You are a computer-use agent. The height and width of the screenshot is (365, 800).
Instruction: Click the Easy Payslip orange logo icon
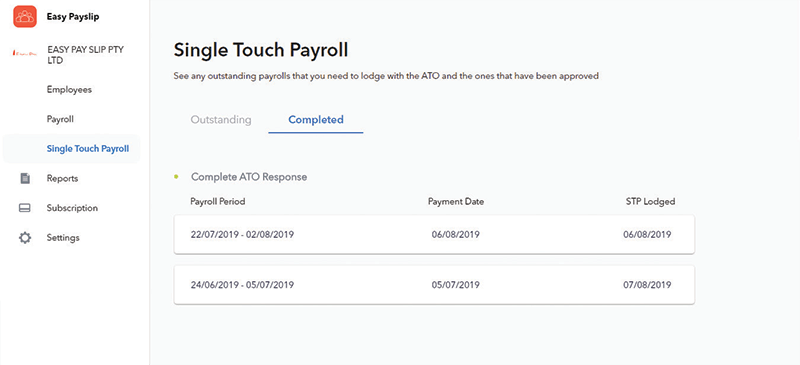click(x=24, y=16)
